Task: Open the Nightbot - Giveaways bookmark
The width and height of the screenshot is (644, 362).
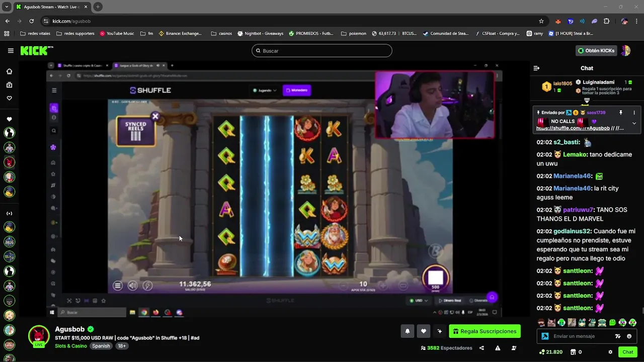Action: tap(260, 34)
